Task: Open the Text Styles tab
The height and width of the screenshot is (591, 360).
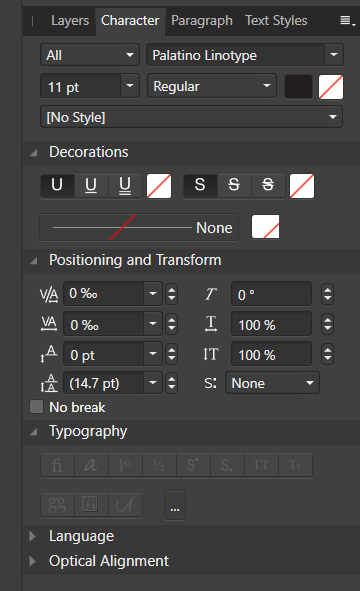Action: pos(276,20)
